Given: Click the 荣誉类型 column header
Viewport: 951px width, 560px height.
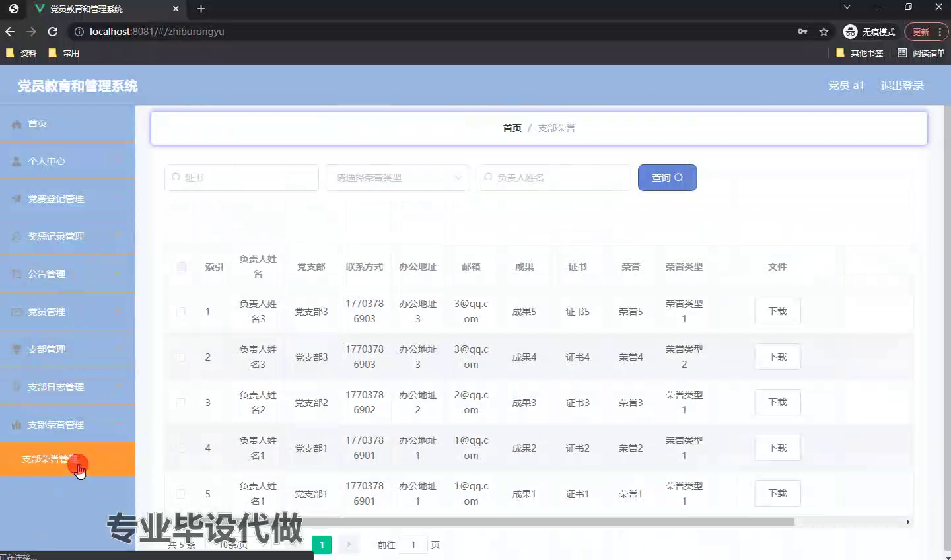Looking at the screenshot, I should 684,267.
